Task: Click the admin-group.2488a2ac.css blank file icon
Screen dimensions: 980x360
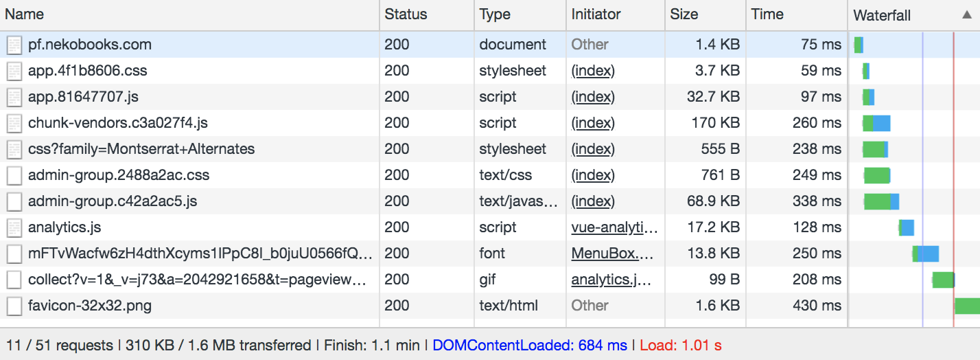Action: (14, 176)
